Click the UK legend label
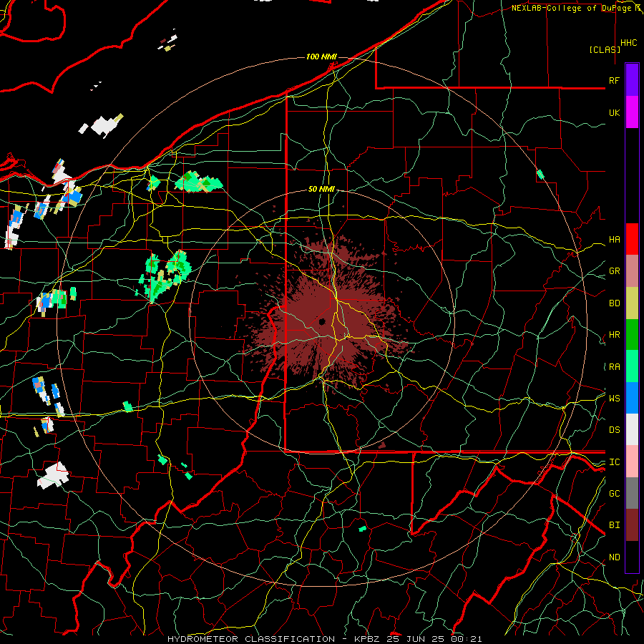The height and width of the screenshot is (644, 644). tap(614, 112)
